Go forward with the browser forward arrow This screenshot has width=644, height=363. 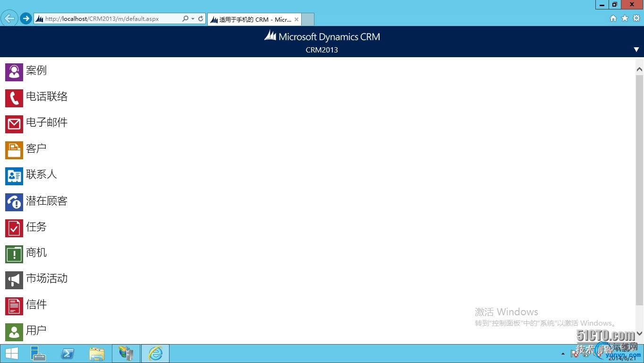pos(25,18)
